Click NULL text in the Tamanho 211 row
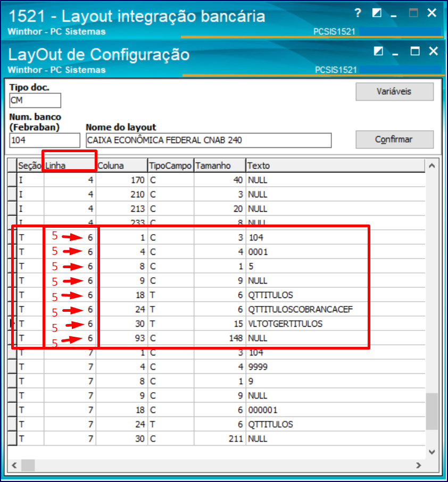 [x=258, y=439]
